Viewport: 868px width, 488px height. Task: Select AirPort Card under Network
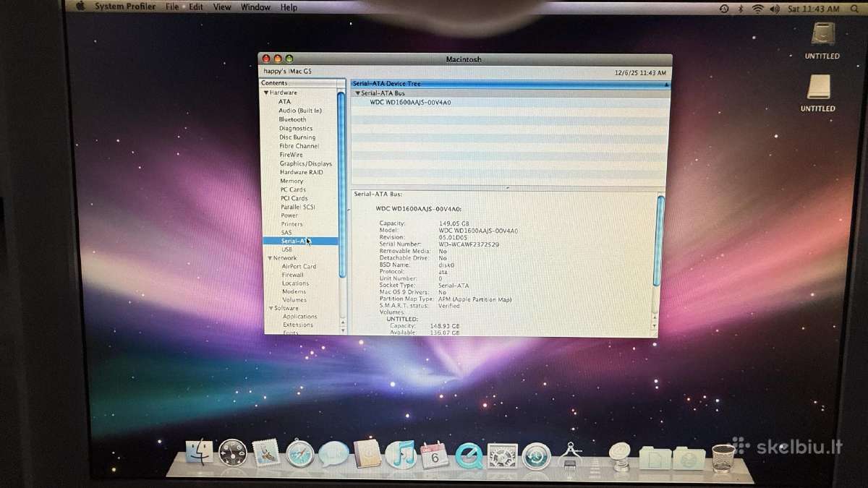pyautogui.click(x=299, y=266)
